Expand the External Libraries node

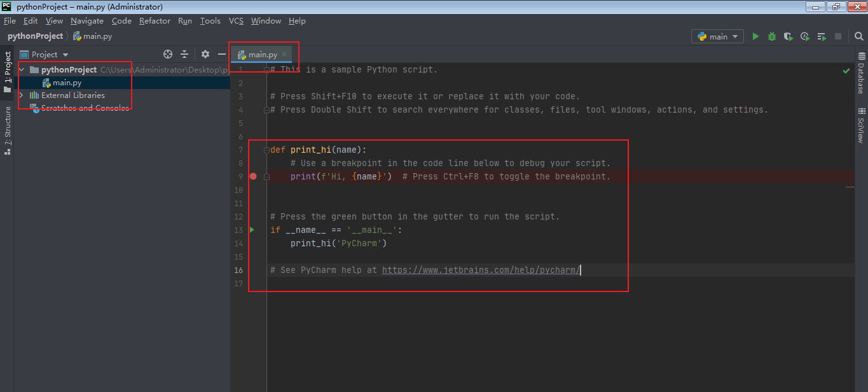coord(21,95)
